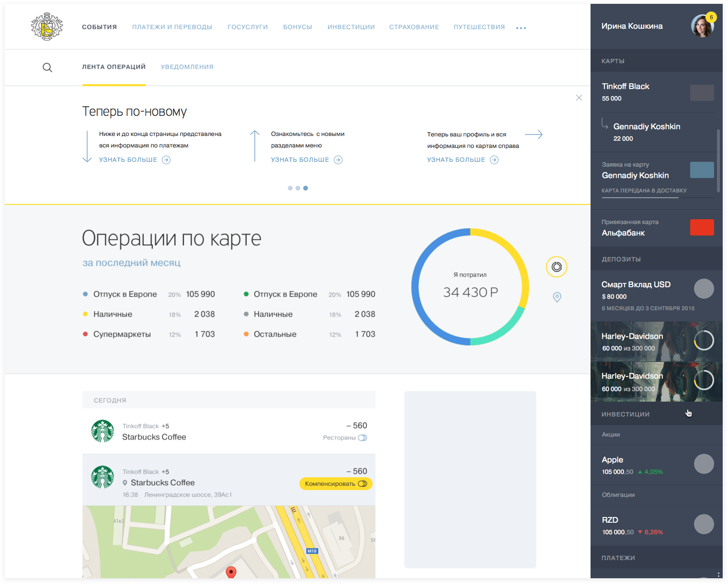The image size is (728, 584).
Task: Click the circled arrow beside third 'Узнать больше'
Action: (494, 160)
